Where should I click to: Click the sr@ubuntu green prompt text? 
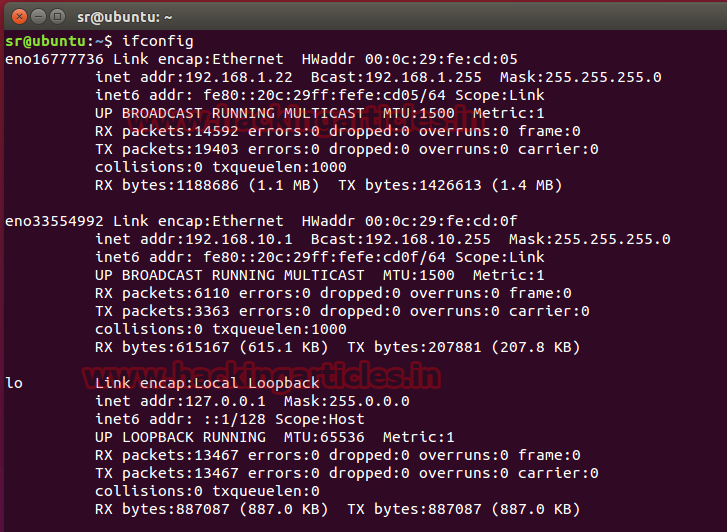tap(46, 41)
